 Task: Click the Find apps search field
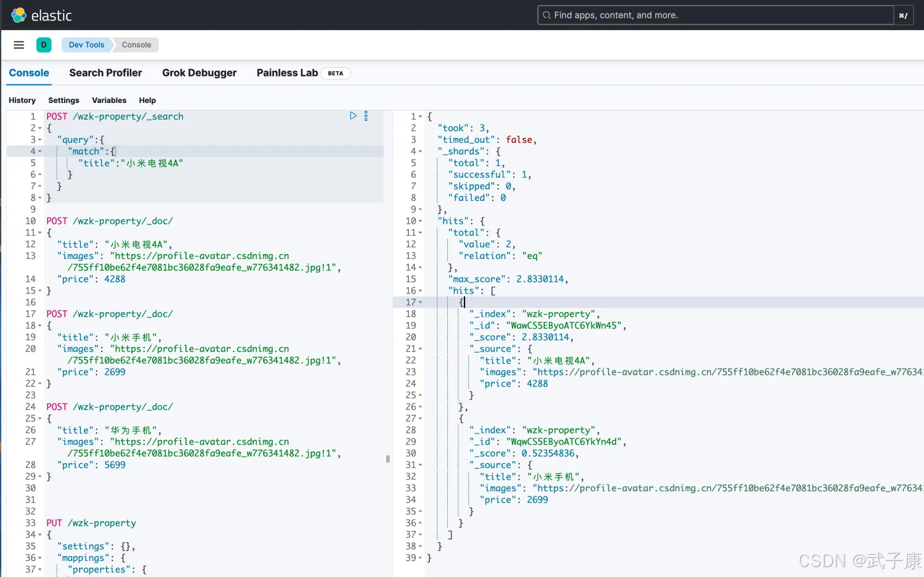[x=715, y=15]
